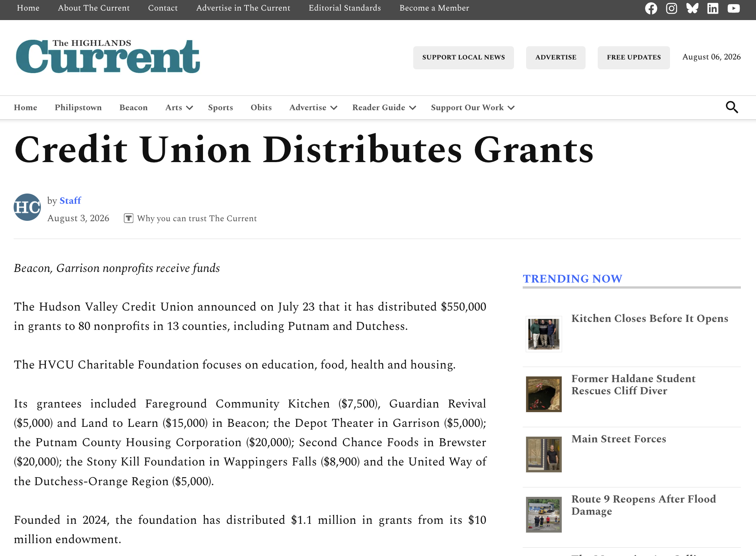Viewport: 756px width, 556px height.
Task: Click the trust indicator icon
Action: tap(128, 218)
